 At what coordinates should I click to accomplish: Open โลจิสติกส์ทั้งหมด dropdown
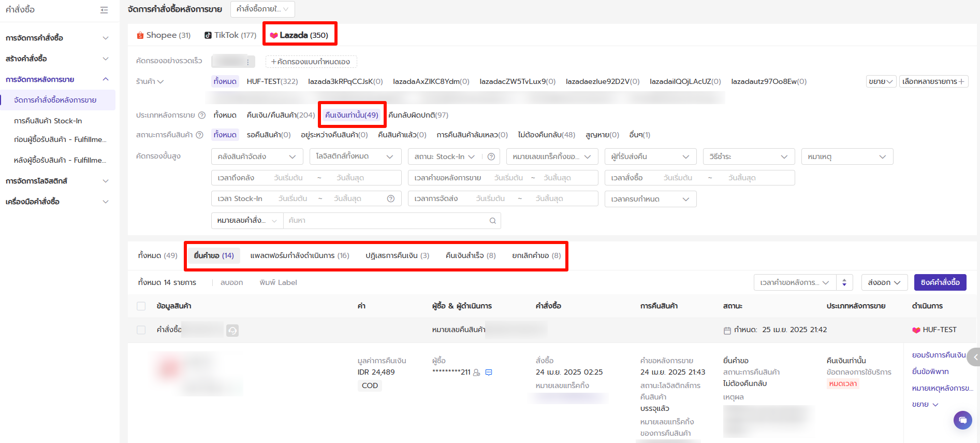click(x=355, y=156)
